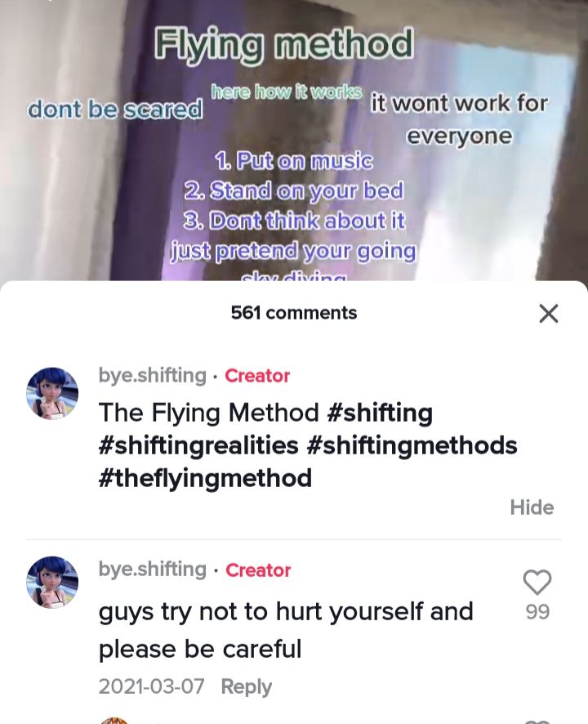
Task: Open bye.shifting username on second comment
Action: 152,570
